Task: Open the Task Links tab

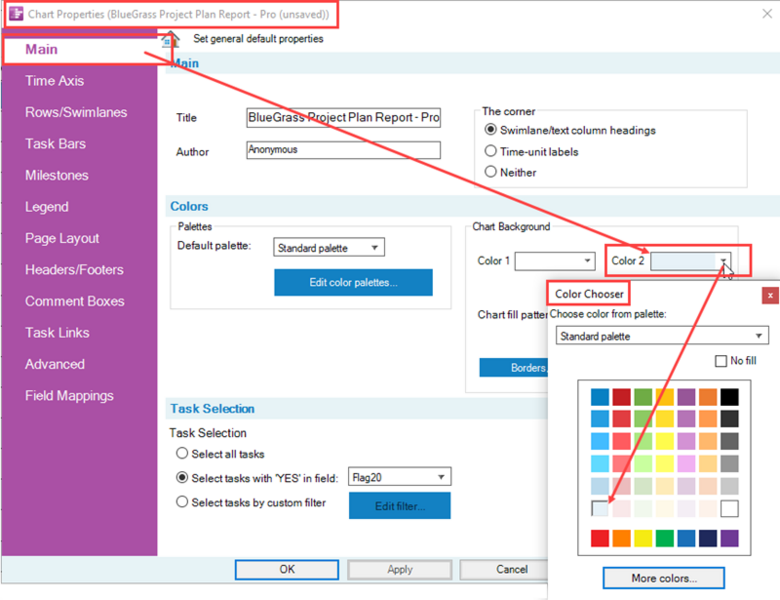Action: point(58,332)
